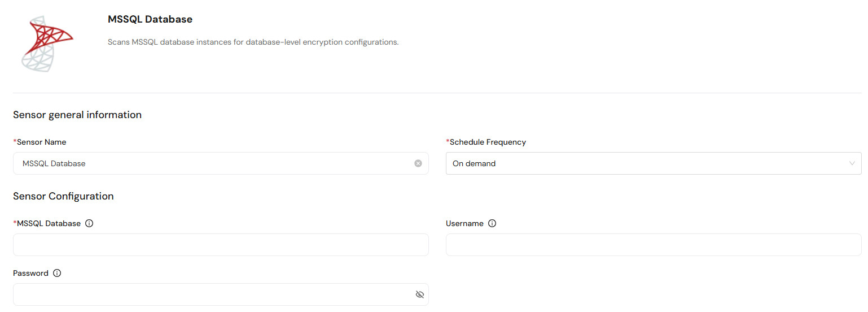Click the Username field label text
The height and width of the screenshot is (312, 868).
(464, 223)
